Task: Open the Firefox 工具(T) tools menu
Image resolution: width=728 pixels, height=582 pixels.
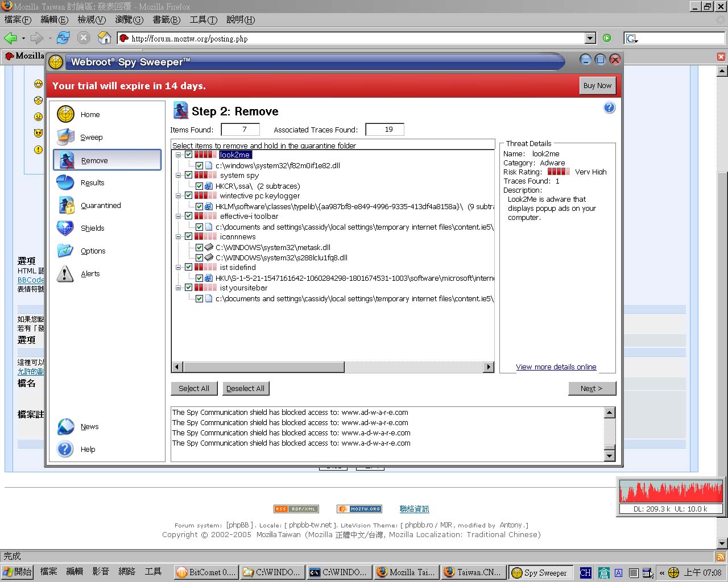Action: click(203, 19)
